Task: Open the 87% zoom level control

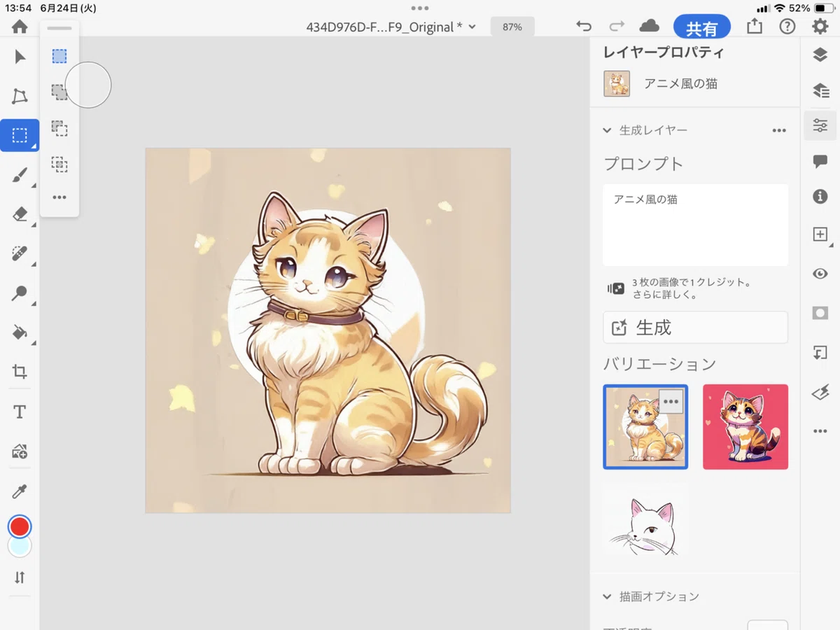Action: (x=512, y=27)
